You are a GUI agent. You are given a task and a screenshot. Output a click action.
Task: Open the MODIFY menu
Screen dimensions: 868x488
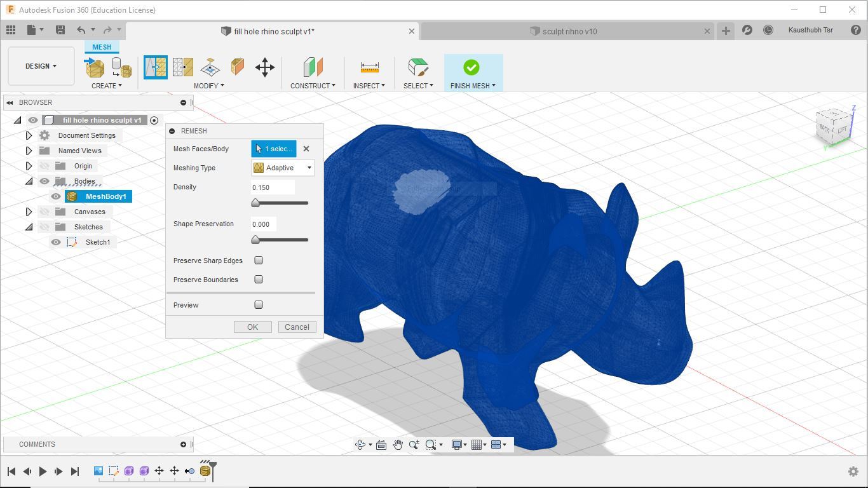point(209,86)
